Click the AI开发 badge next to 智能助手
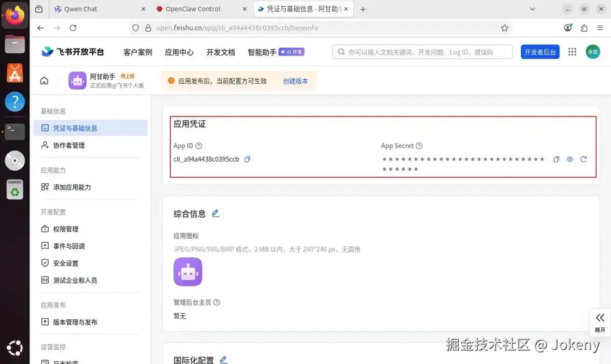This screenshot has height=364, width=611. pos(291,52)
